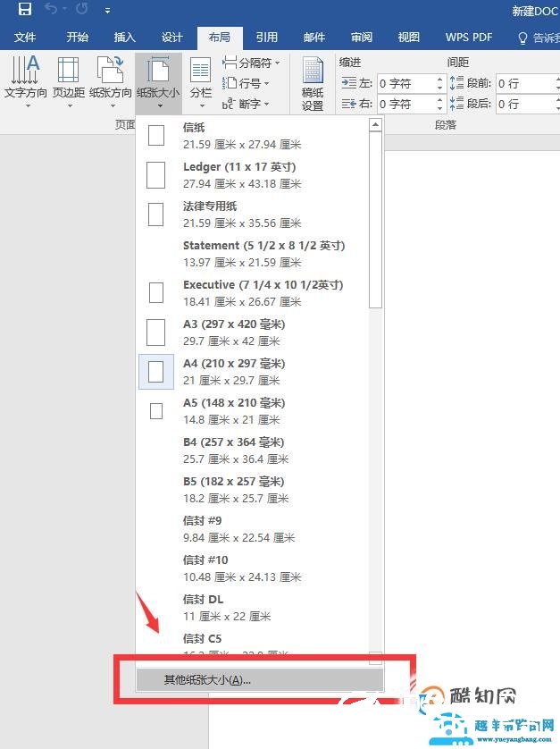Switch to the 插入 tab

pyautogui.click(x=125, y=38)
